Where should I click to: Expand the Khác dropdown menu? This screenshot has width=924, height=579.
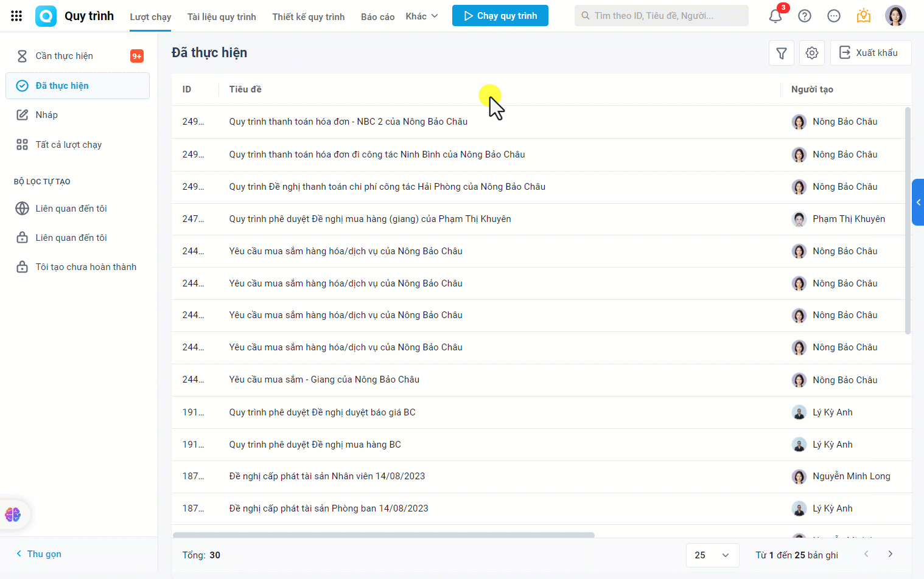422,16
